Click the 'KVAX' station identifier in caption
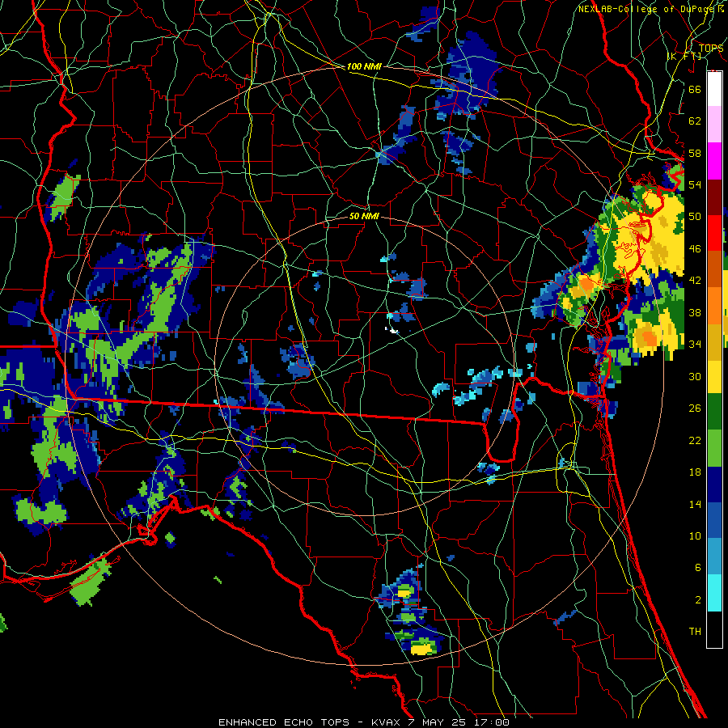 coord(387,722)
